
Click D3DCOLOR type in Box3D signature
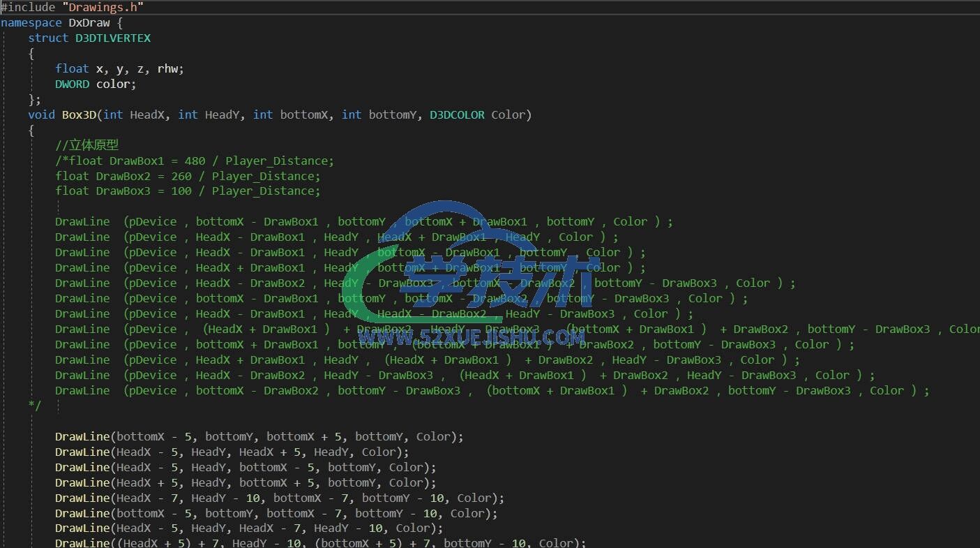tap(457, 114)
